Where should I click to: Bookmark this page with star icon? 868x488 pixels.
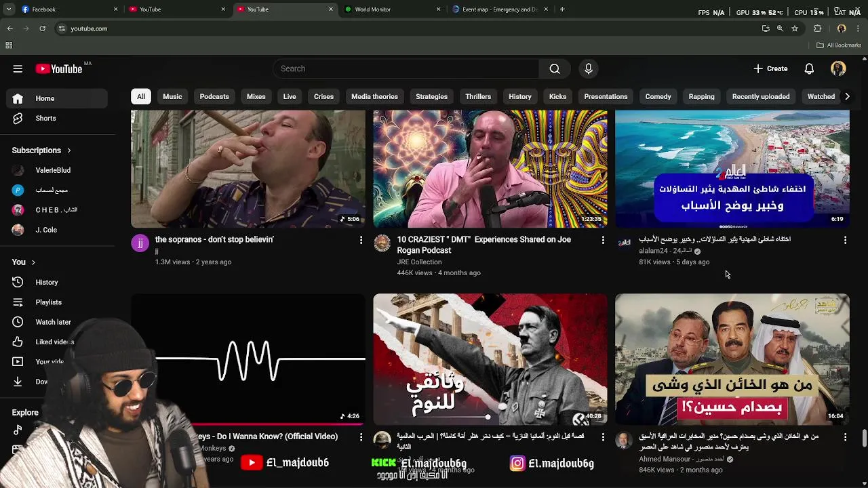pos(795,28)
